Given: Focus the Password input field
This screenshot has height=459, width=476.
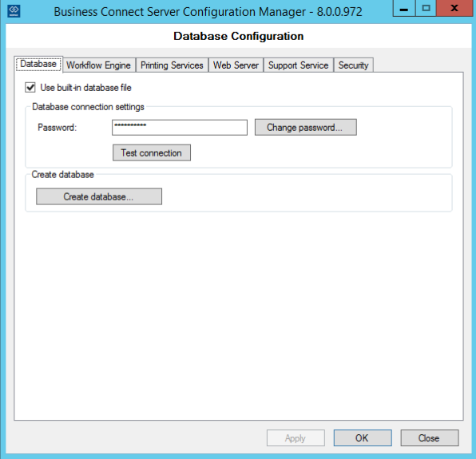Looking at the screenshot, I should 180,128.
